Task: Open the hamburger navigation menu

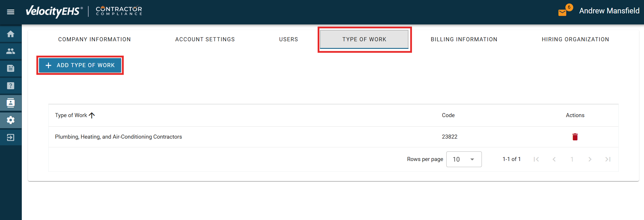Action: 11,12
